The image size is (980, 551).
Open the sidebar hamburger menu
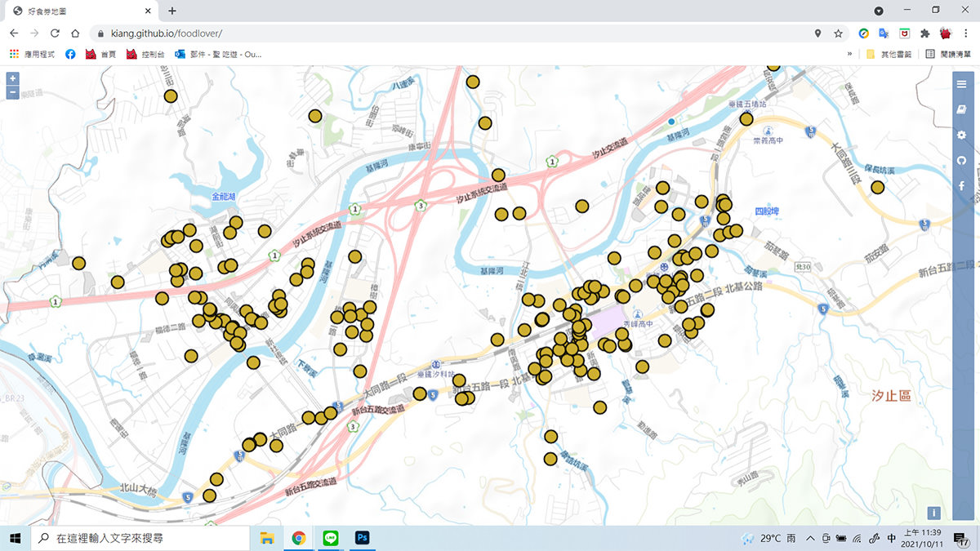click(961, 84)
